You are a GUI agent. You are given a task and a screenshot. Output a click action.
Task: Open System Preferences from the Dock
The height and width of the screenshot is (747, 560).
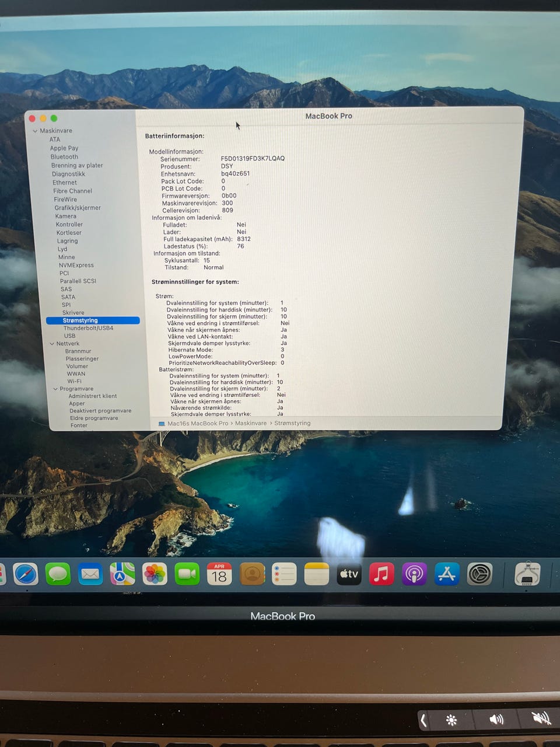pos(480,574)
